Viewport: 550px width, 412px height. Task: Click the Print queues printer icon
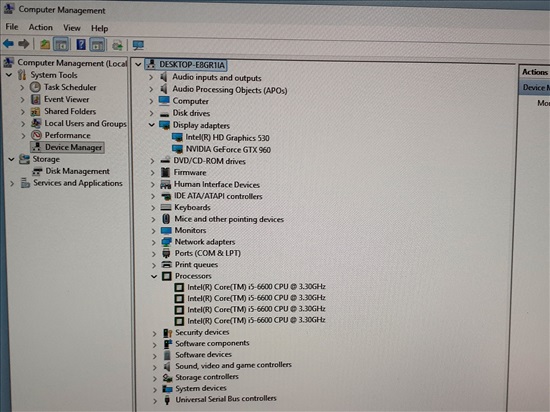tap(166, 264)
